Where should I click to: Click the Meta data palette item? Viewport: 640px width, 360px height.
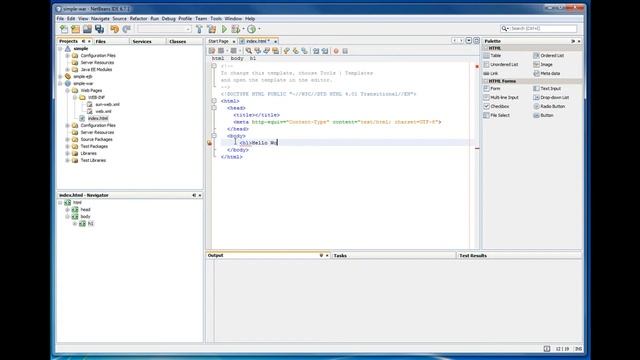coord(547,73)
